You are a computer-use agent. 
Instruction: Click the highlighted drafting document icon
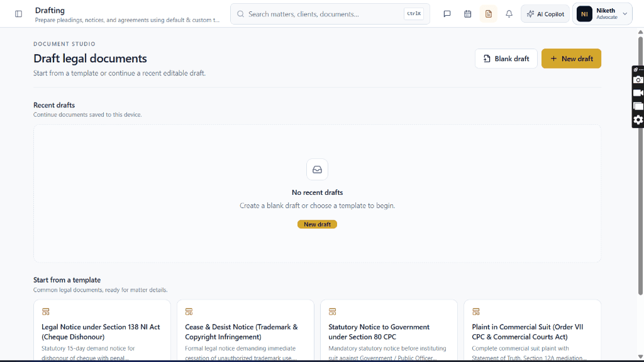coord(488,14)
